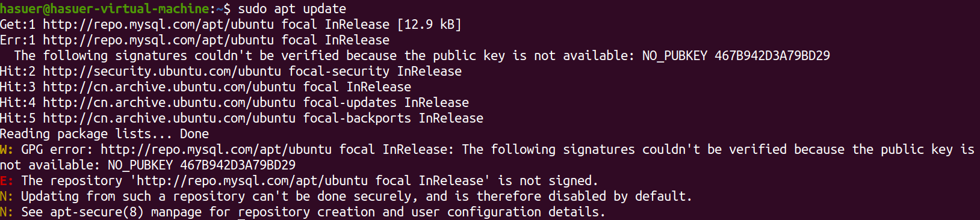
Task: Click the Get:1 repo.mysql.com URL
Action: click(158, 25)
